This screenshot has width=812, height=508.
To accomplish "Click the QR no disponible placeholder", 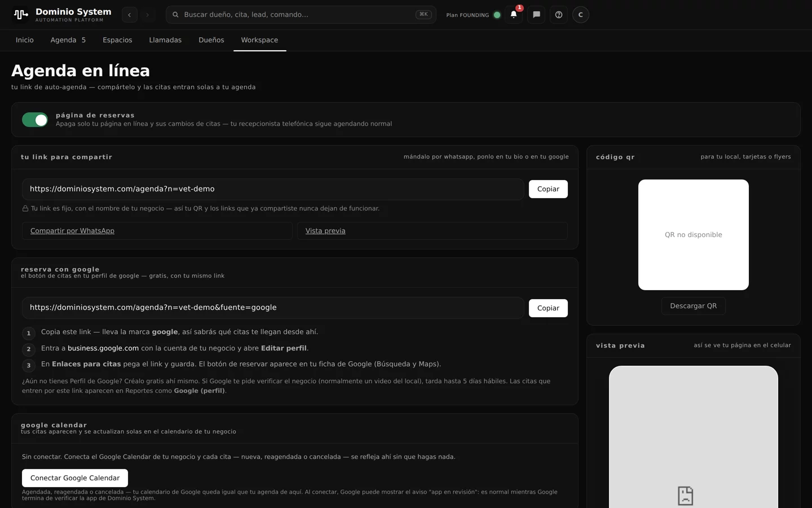I will click(x=694, y=235).
